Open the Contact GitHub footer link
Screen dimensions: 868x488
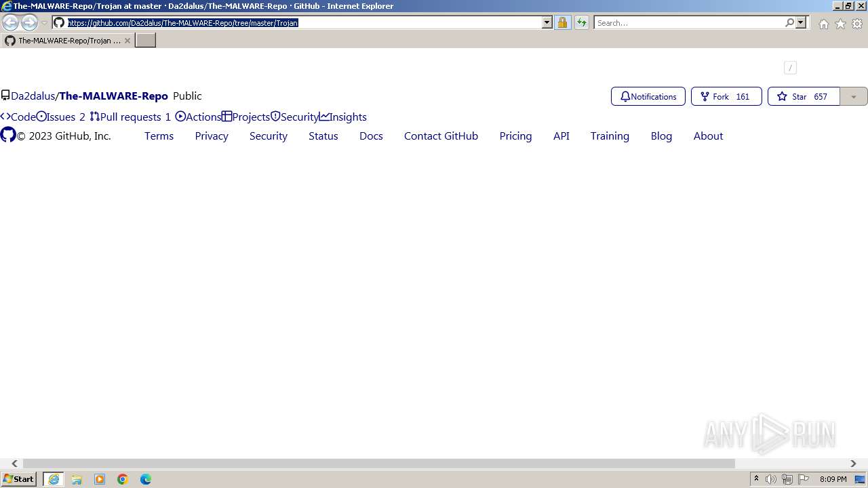pos(441,136)
